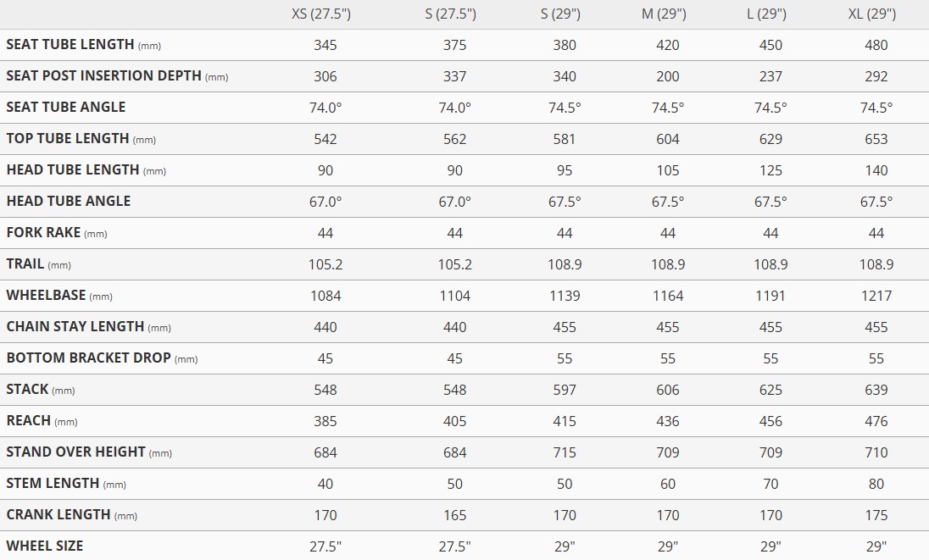
Task: Select the Wheelbase row label
Action: (x=47, y=296)
